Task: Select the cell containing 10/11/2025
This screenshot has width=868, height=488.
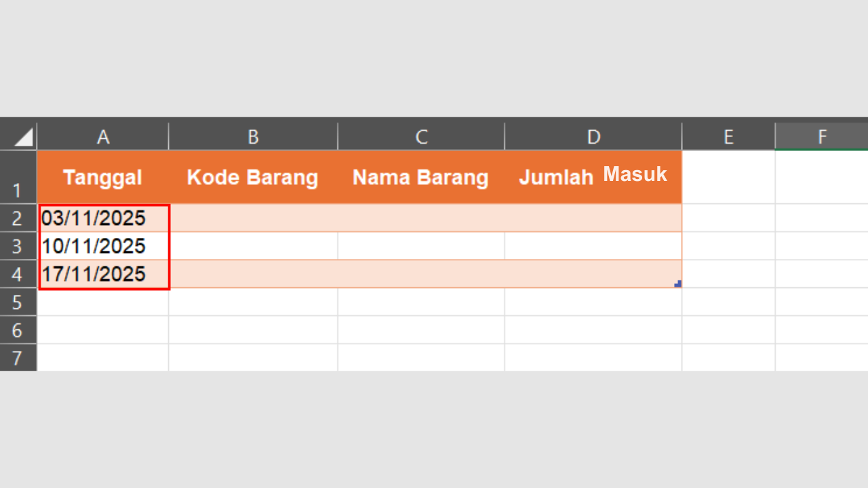Action: point(103,246)
